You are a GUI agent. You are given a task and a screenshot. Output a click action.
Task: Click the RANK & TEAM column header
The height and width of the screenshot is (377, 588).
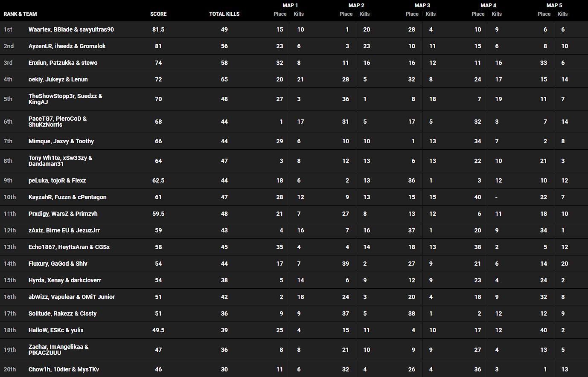coord(20,14)
